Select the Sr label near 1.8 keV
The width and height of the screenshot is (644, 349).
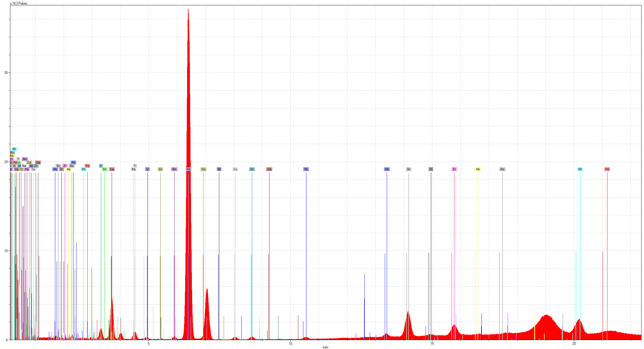tap(58, 166)
